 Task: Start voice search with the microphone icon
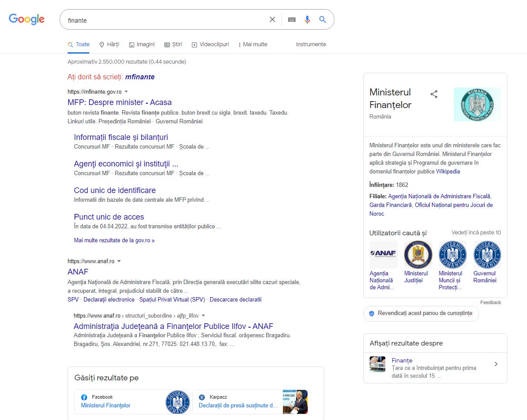tap(307, 20)
